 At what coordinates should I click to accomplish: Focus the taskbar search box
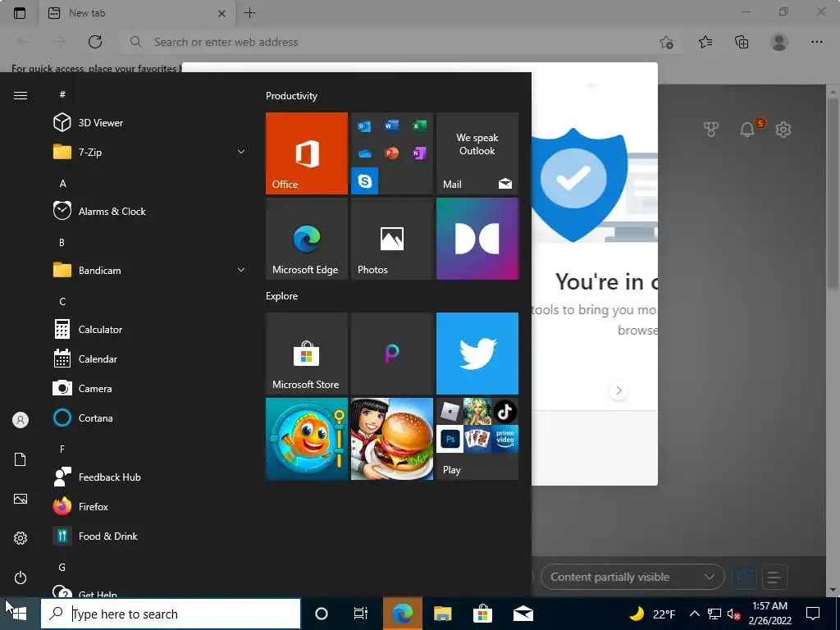pyautogui.click(x=171, y=614)
